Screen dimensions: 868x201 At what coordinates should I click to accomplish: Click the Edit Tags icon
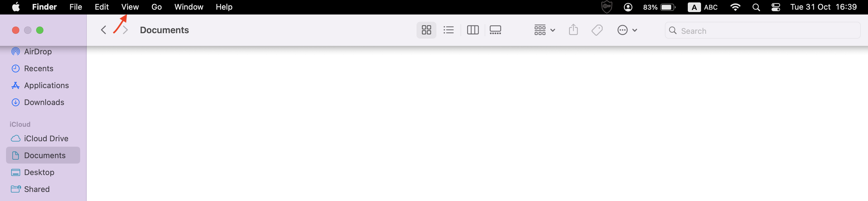[597, 30]
